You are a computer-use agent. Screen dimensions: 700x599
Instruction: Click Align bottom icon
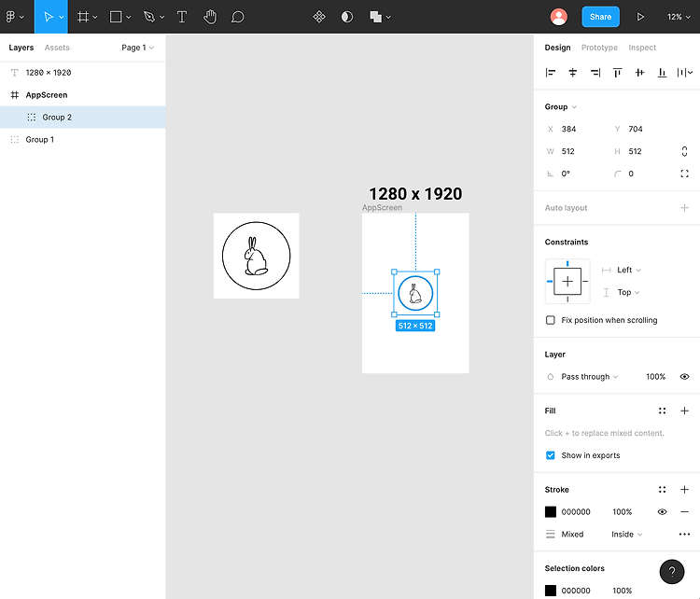[662, 72]
